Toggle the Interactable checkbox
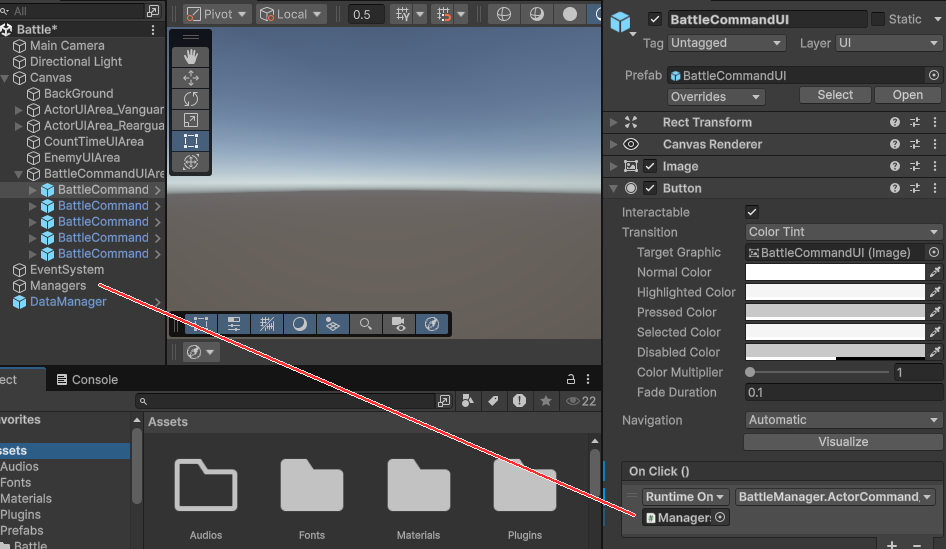Screen dimensions: 946x549 [752, 212]
